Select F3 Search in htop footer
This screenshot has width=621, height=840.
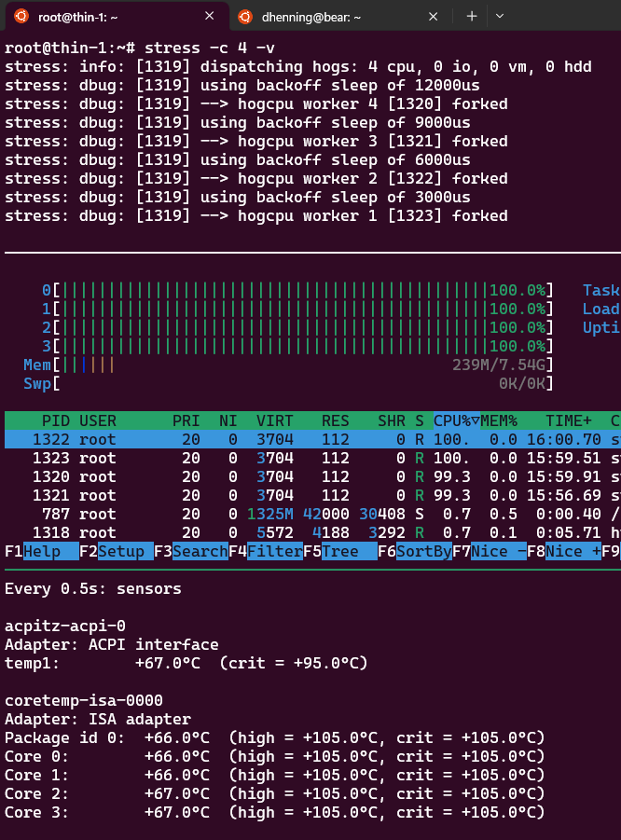pos(191,551)
